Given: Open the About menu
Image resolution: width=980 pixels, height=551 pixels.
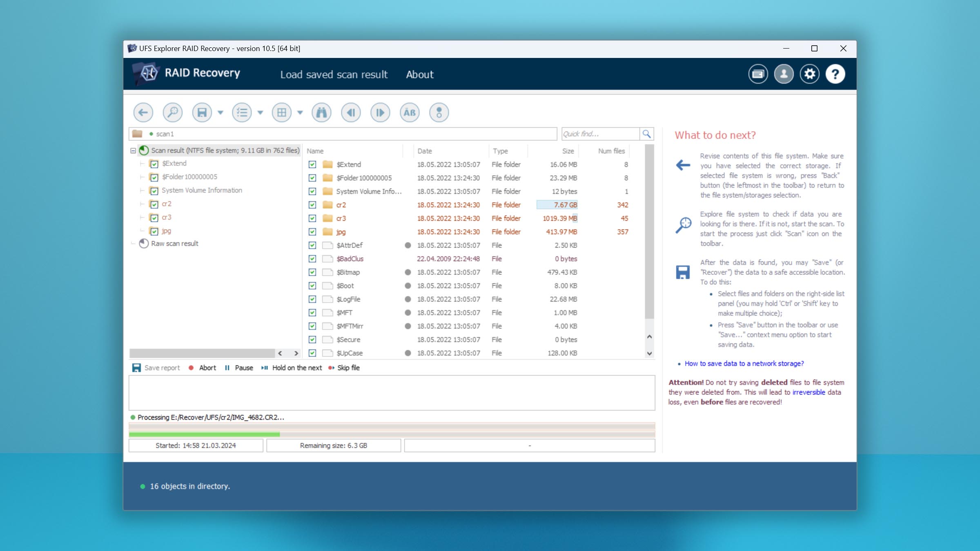Looking at the screenshot, I should pos(419,74).
